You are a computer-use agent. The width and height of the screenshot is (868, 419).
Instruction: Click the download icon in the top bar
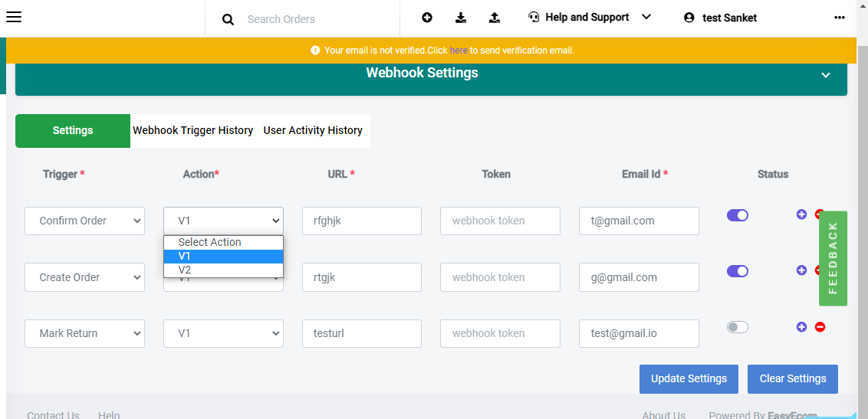(461, 18)
